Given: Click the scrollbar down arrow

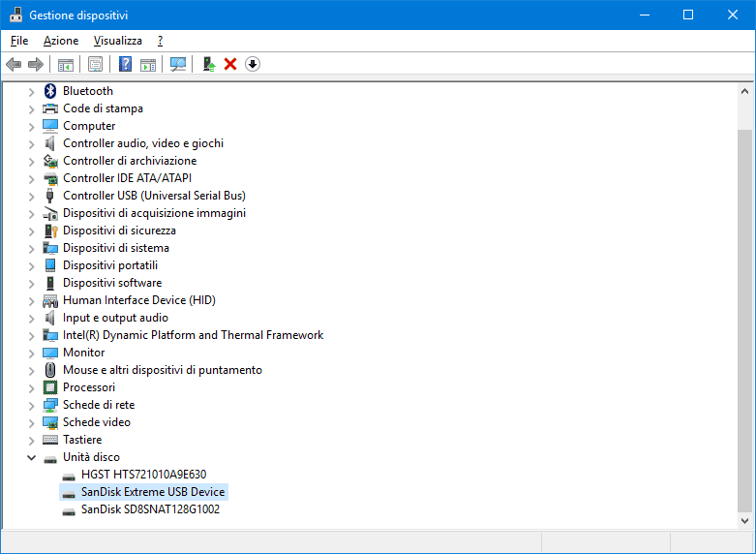Looking at the screenshot, I should tap(745, 520).
